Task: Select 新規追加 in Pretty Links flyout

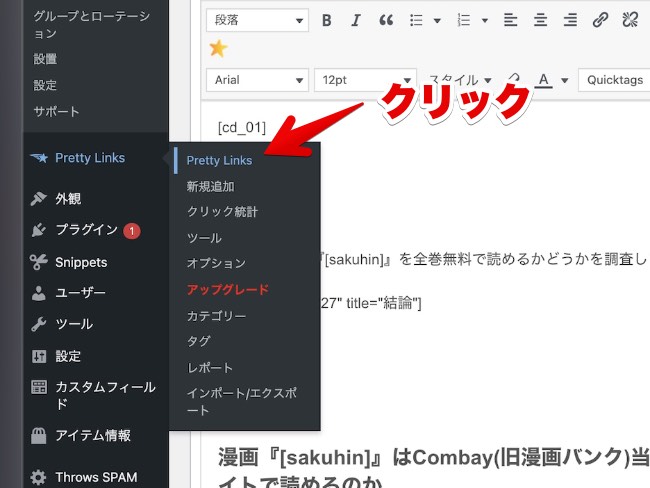Action: tap(211, 187)
